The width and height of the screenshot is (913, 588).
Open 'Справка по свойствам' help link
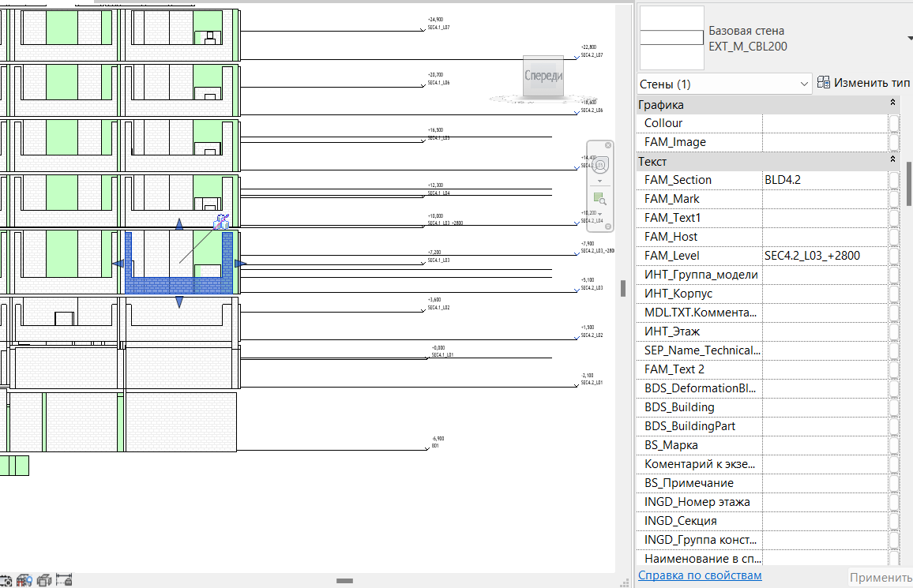tap(700, 575)
